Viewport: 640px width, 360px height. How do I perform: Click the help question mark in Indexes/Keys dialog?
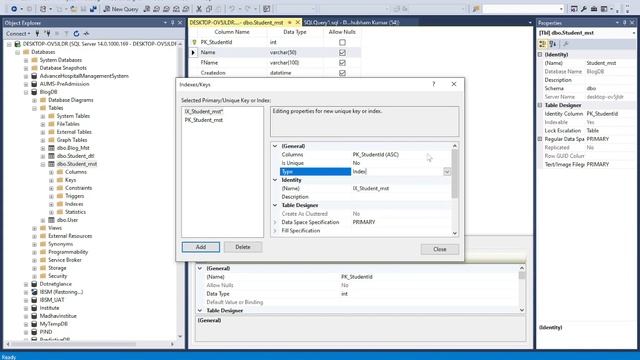pos(433,84)
